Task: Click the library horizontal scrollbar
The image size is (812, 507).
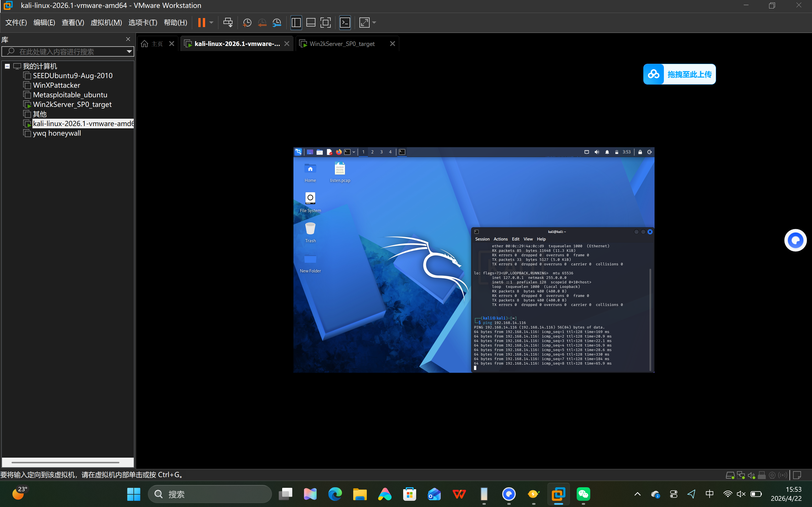Action: (65, 462)
